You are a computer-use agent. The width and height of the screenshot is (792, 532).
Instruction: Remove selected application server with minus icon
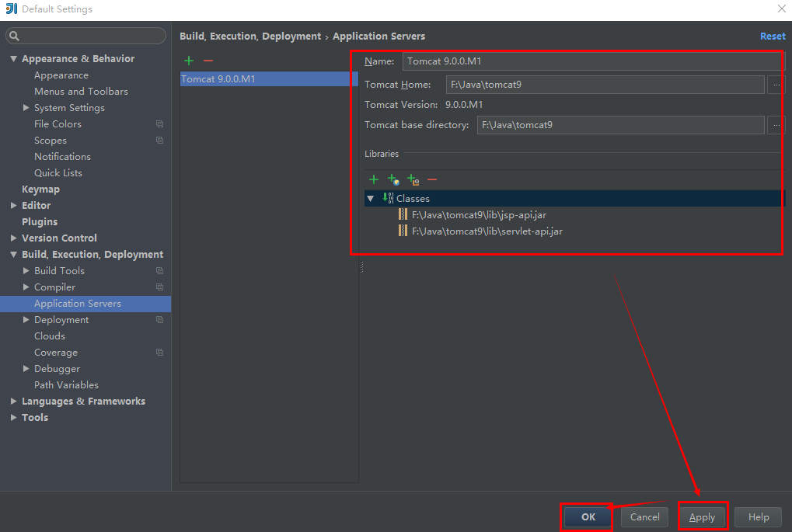click(208, 61)
